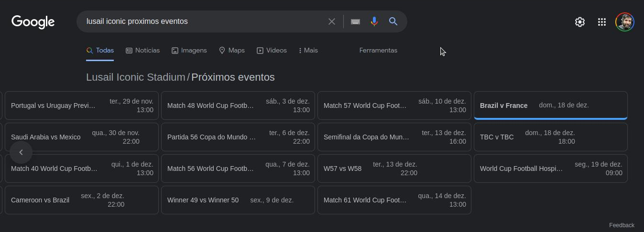
Task: Start a voice search with microphone
Action: 374,21
